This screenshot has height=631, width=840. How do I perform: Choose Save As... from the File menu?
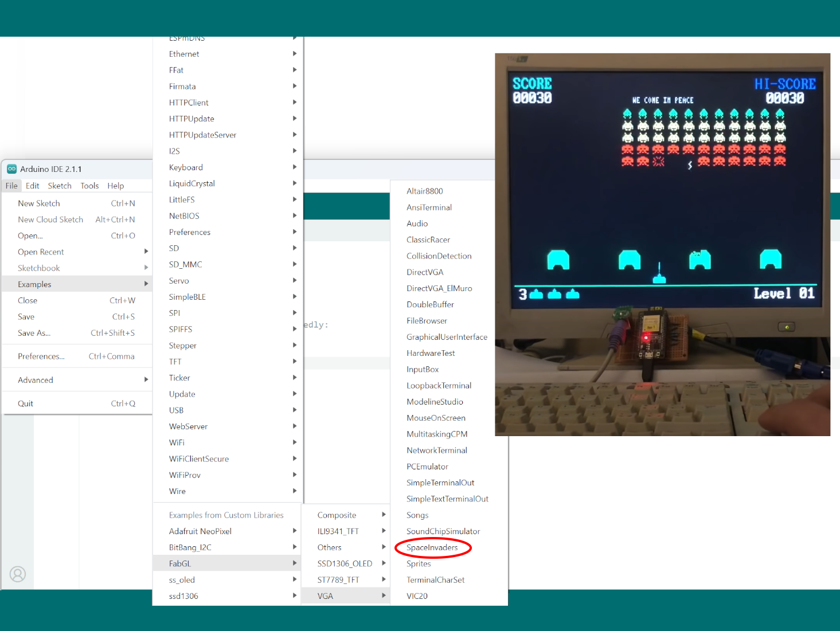click(x=34, y=333)
